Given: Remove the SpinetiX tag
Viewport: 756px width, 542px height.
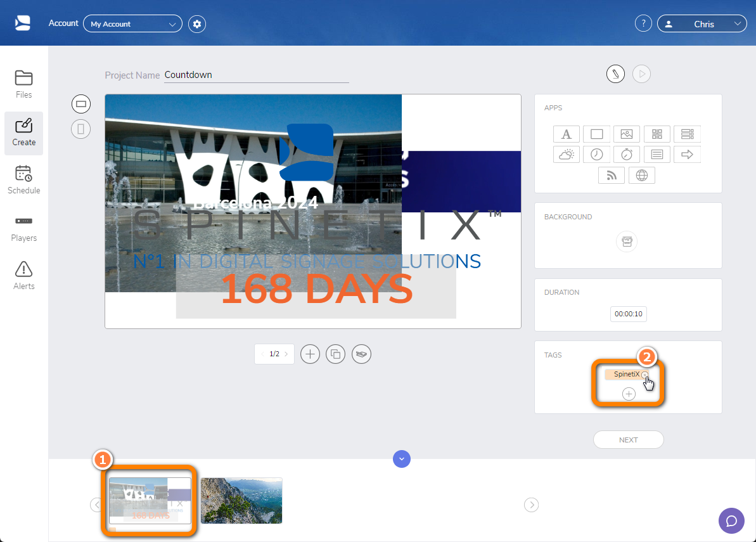Looking at the screenshot, I should [644, 375].
